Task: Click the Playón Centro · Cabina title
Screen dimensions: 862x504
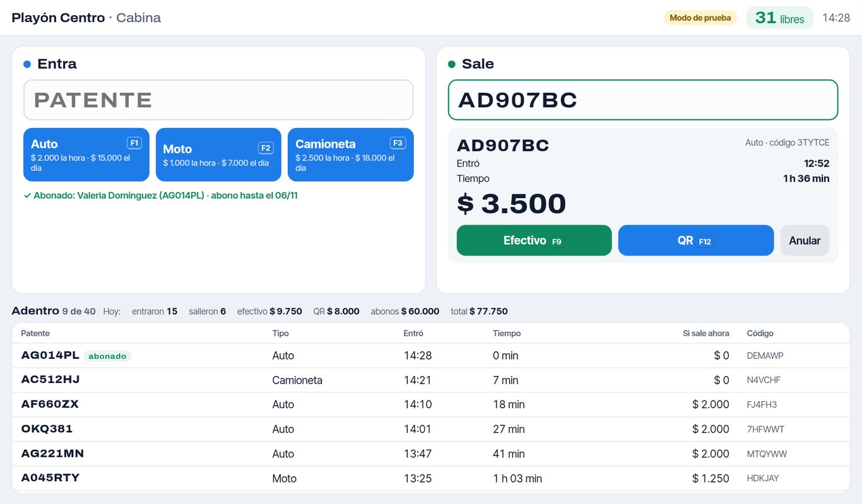Action: pos(86,18)
